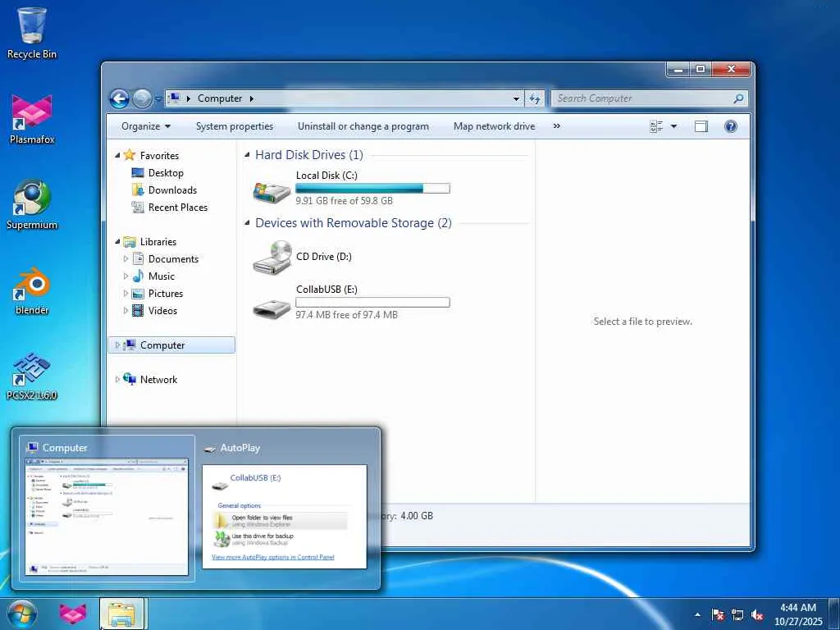840x630 pixels.
Task: Toggle the preview pane button
Action: point(701,126)
